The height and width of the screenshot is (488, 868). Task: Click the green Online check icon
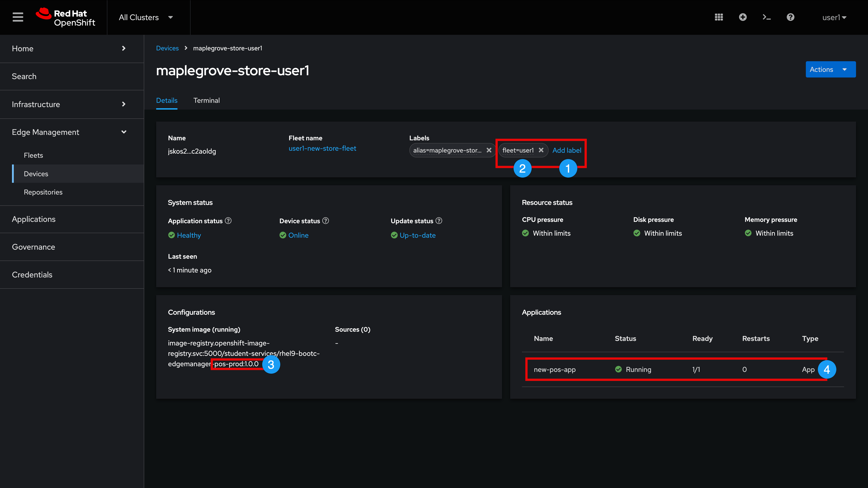[x=283, y=235]
